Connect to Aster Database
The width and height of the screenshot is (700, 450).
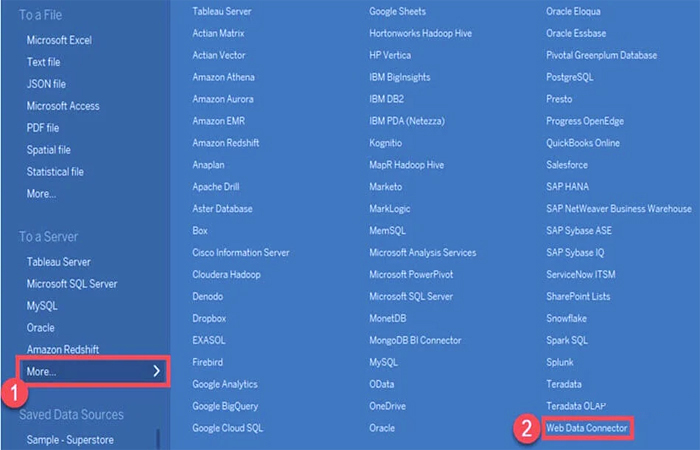point(222,208)
